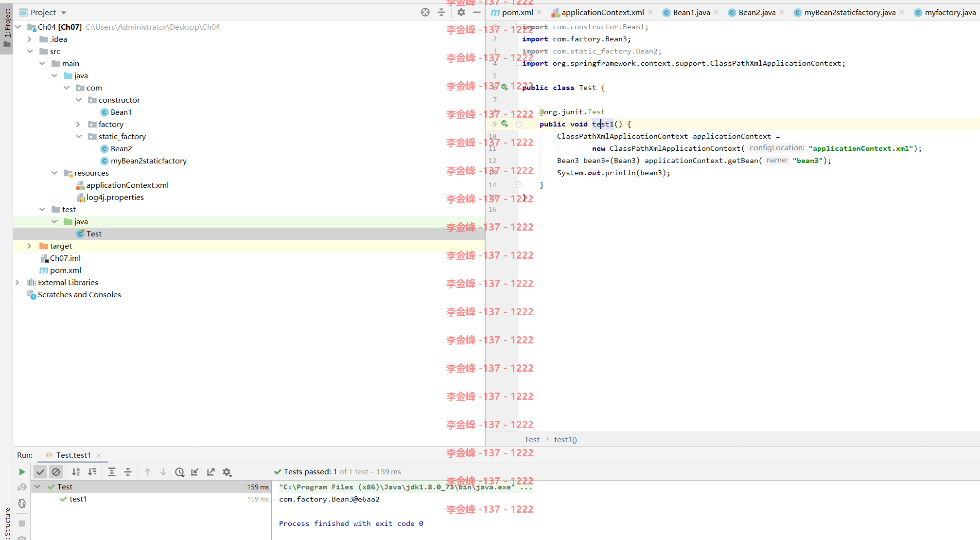The image size is (980, 540).
Task: Open test history clock icon
Action: tap(179, 472)
